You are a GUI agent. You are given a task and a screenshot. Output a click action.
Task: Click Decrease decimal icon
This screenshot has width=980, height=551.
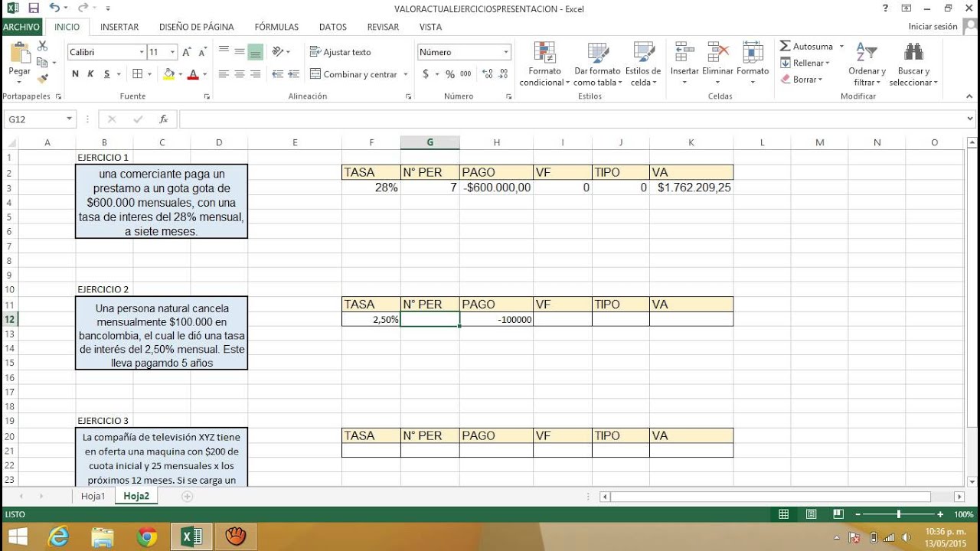pos(503,74)
